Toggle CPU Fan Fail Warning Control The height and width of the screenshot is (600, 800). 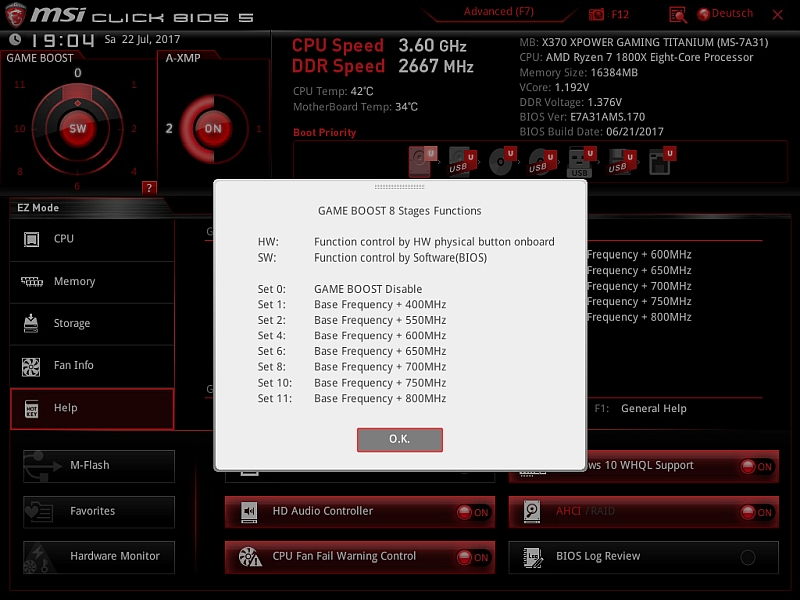(472, 557)
